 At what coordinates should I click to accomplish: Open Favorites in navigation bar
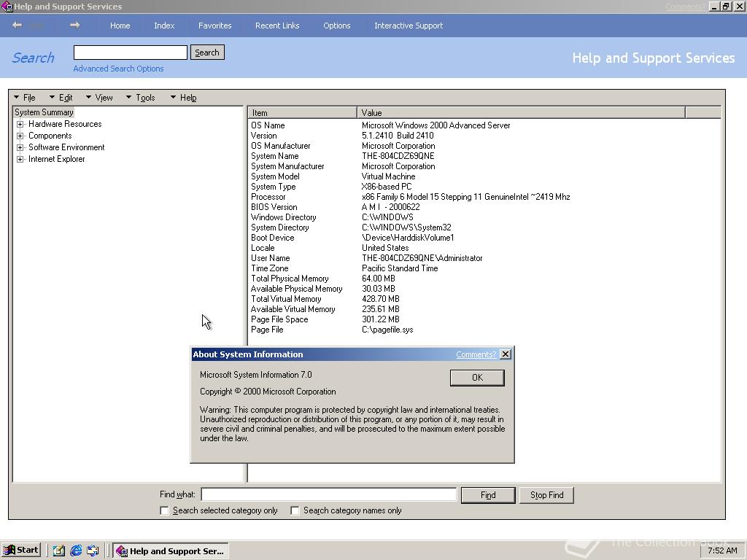[215, 26]
